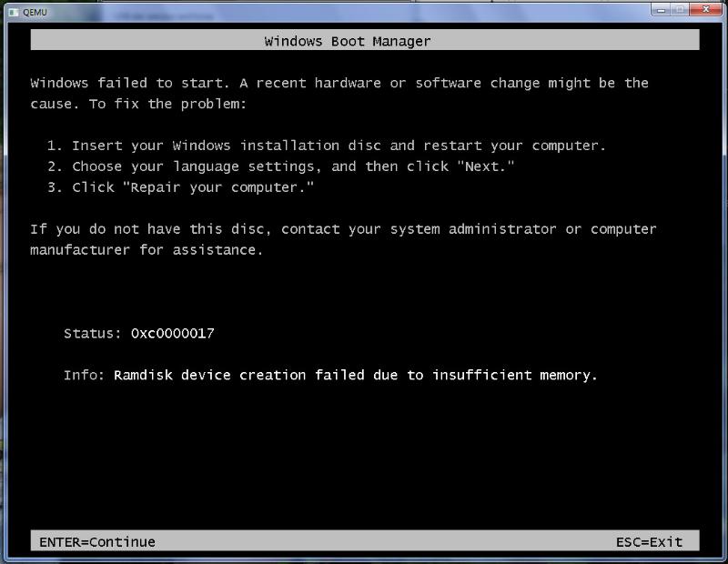The image size is (728, 564).
Task: Click the "manufacturer for assistance" line
Action: click(x=147, y=250)
